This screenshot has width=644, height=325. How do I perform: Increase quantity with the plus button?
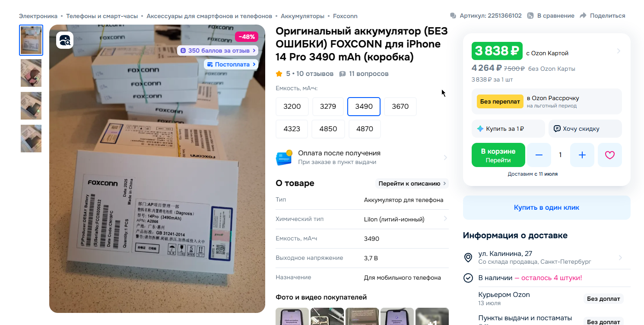[x=582, y=155]
